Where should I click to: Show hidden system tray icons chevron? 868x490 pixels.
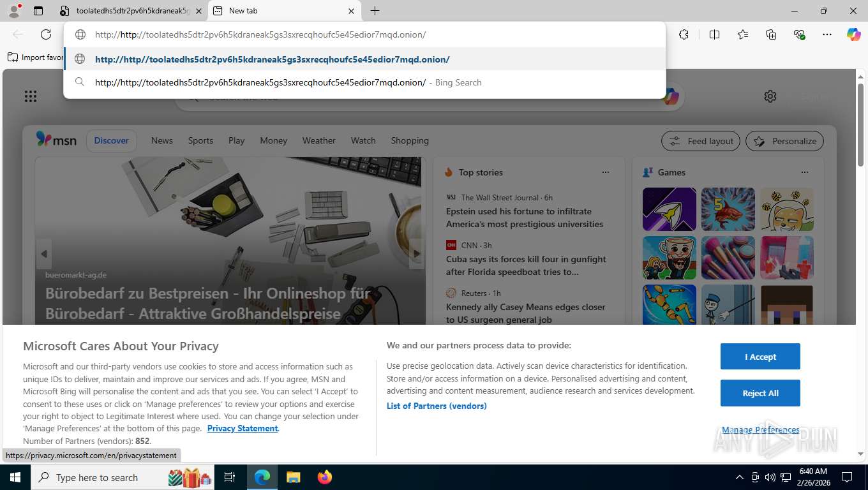[x=740, y=477]
